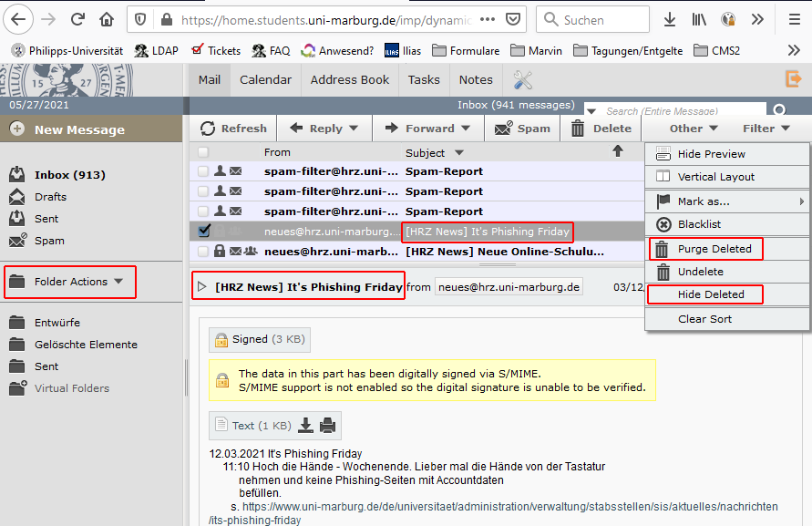Check the Neue Online-Schulu message checkbox

pos(203,252)
